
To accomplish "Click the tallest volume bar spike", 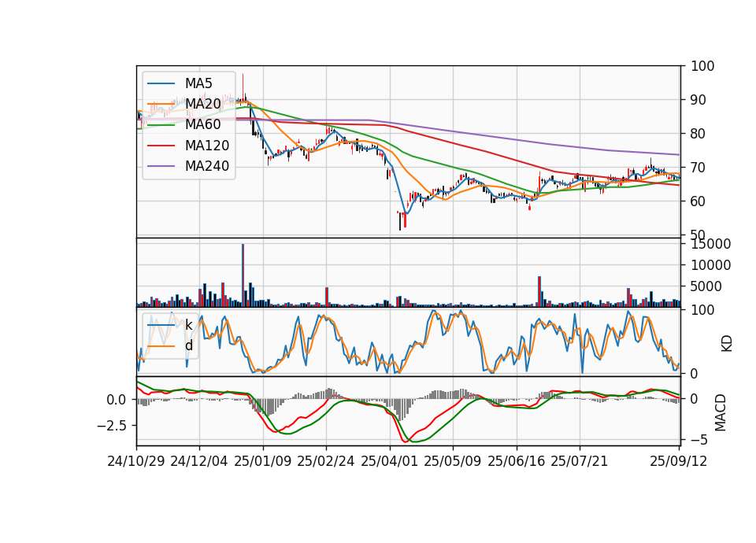I will tap(243, 275).
